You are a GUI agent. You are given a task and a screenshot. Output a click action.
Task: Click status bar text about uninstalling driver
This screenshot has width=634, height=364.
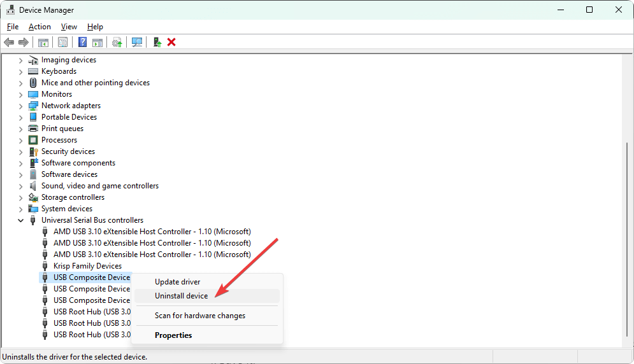pos(75,357)
